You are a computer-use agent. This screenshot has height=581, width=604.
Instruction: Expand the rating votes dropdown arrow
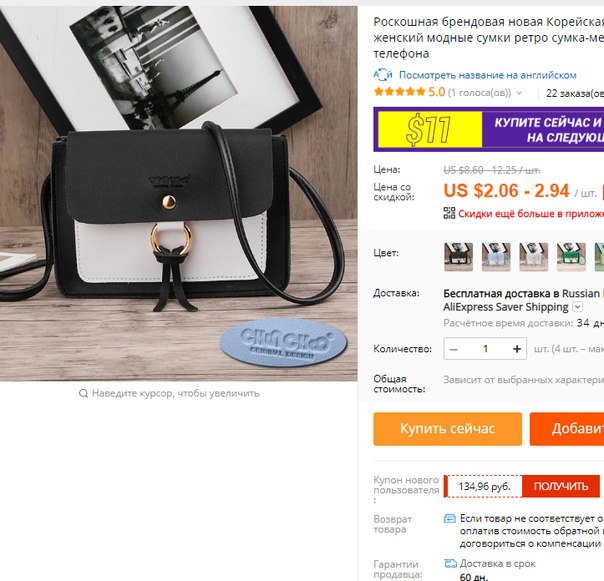(519, 93)
